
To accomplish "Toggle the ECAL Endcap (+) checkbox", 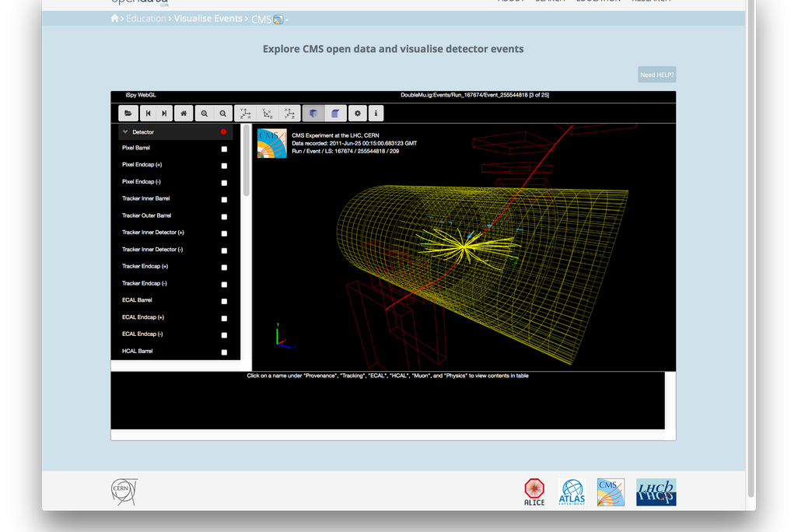I will click(x=224, y=318).
